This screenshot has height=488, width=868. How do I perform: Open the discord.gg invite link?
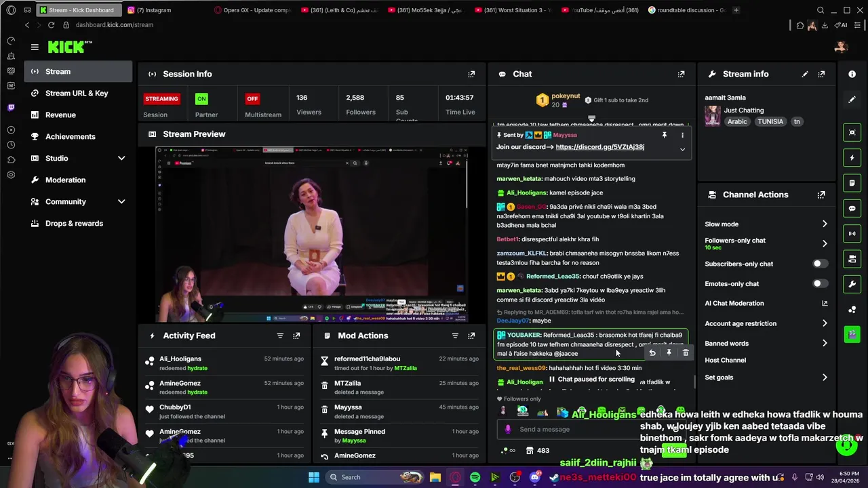click(x=599, y=147)
